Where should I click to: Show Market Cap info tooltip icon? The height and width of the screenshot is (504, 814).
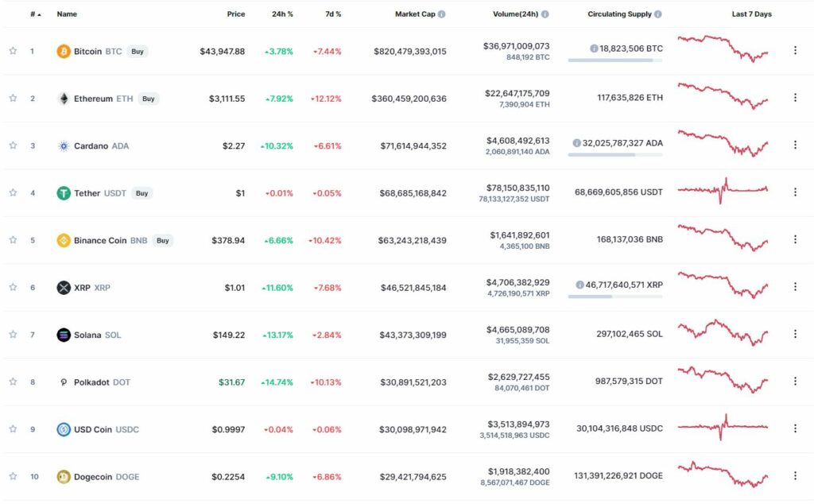coord(441,14)
